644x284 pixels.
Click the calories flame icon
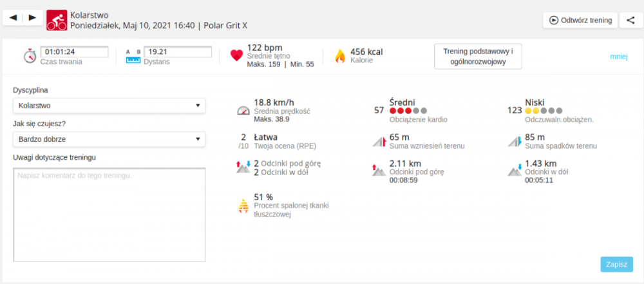339,56
